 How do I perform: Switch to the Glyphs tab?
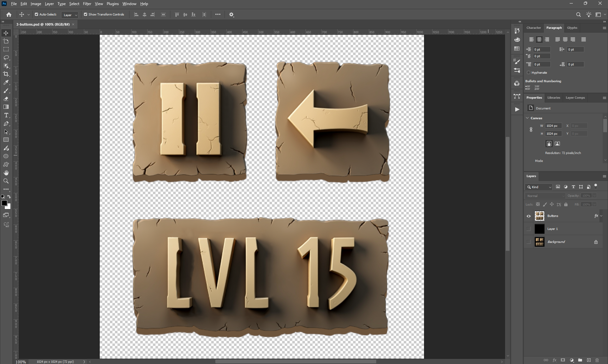click(572, 28)
